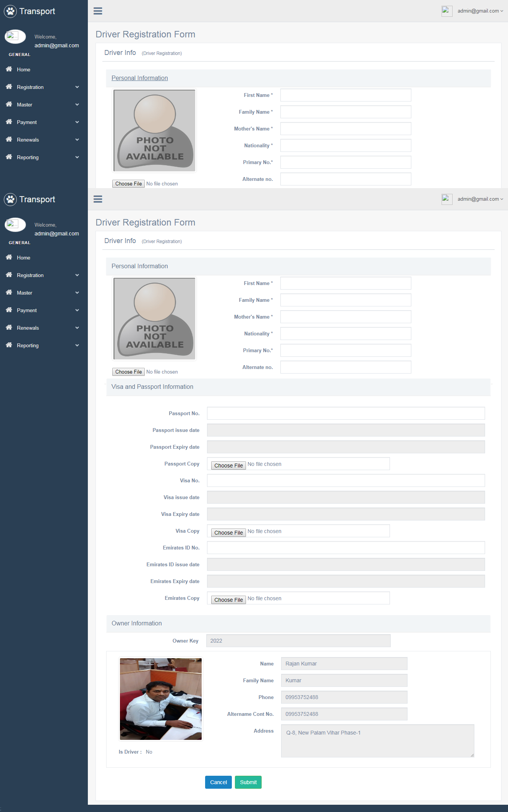Screen dimensions: 508x812
Task: Click Choose File under the lower driver photo placeholder
Action: click(128, 372)
